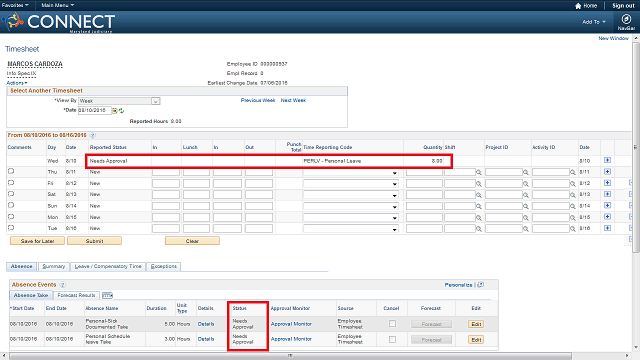The image size is (640, 360).
Task: Add a row for Thu 8/11
Action: pos(607,172)
